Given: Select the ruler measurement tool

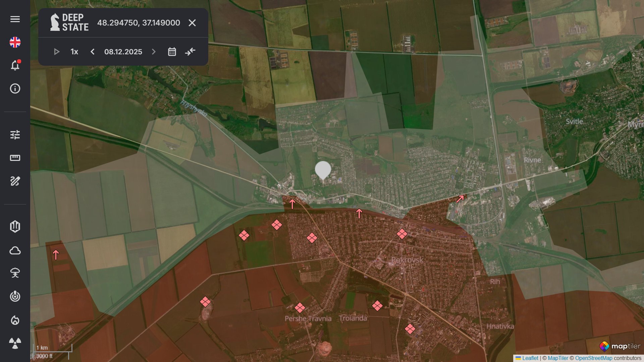Looking at the screenshot, I should (x=15, y=158).
